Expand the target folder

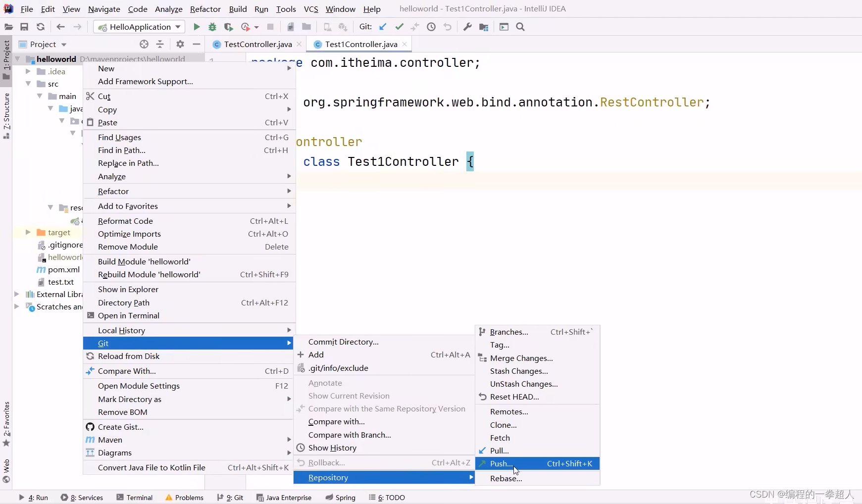coord(28,232)
